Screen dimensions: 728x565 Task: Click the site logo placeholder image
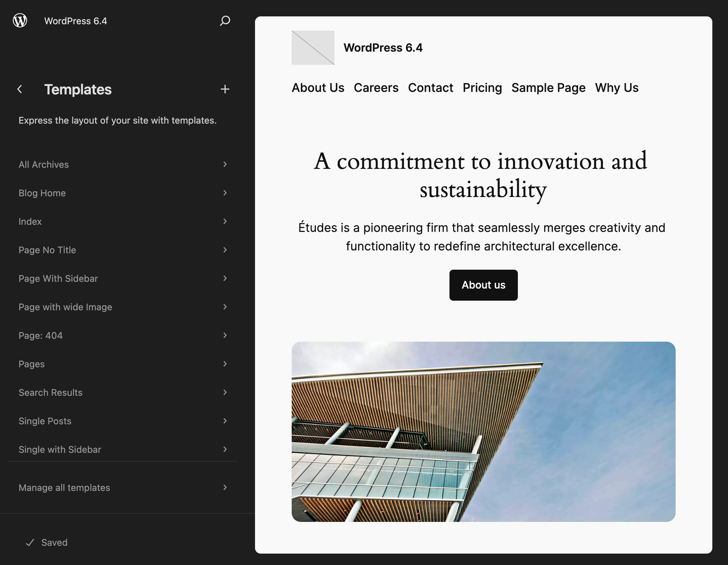tap(313, 47)
